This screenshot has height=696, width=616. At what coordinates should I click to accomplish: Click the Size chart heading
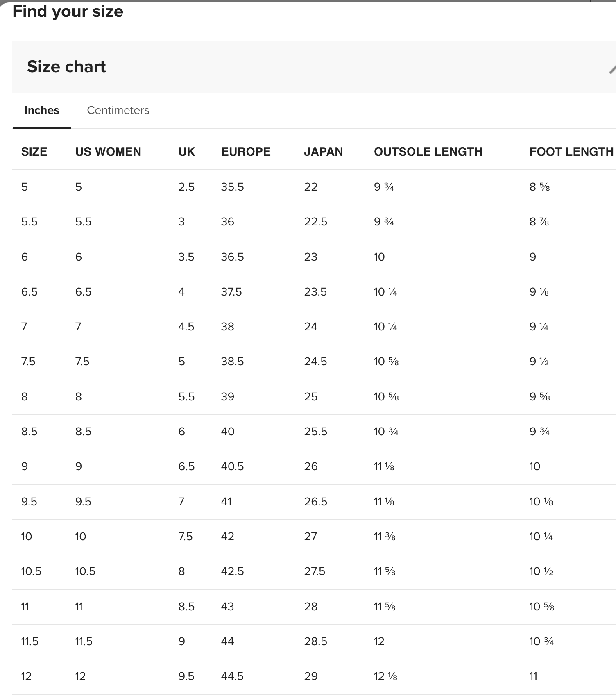(x=66, y=66)
